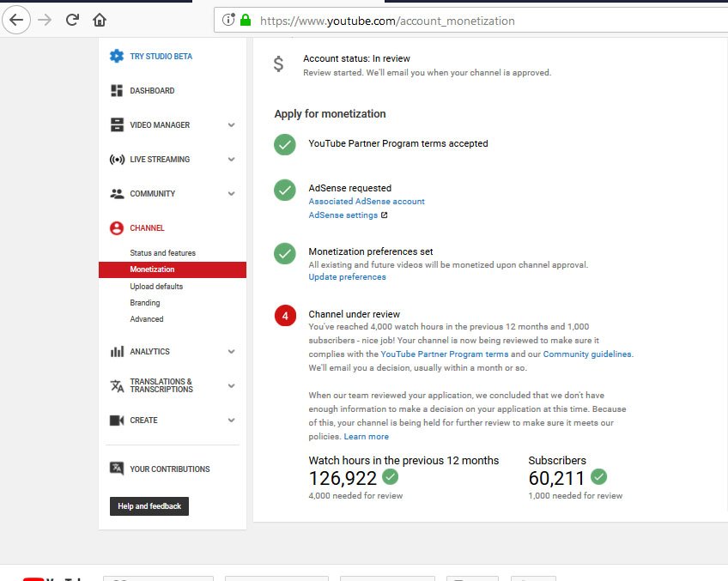Image resolution: width=728 pixels, height=581 pixels.
Task: Expand the Community chevron
Action: click(x=231, y=193)
